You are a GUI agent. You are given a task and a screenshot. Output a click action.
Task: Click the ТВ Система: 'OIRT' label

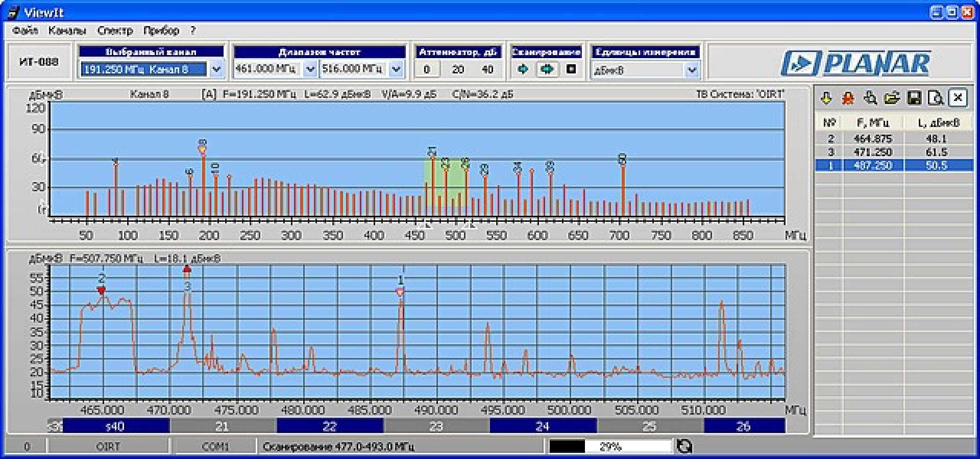pos(740,94)
